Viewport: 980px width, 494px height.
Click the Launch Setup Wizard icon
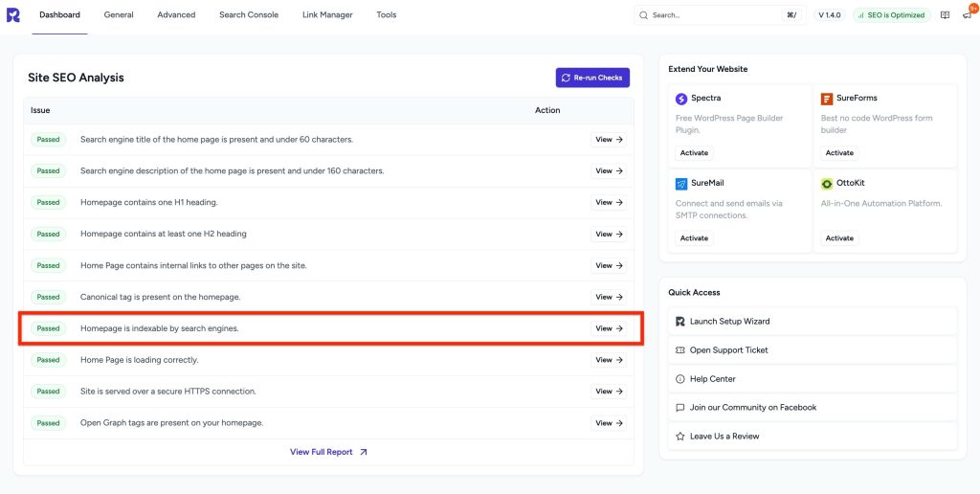pyautogui.click(x=679, y=322)
